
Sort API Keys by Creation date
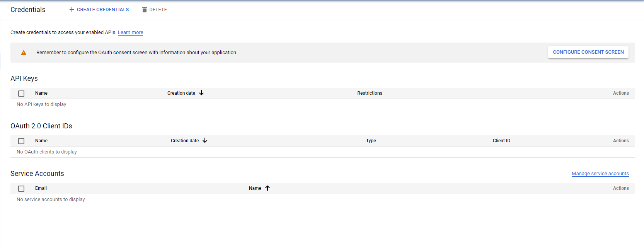click(181, 93)
